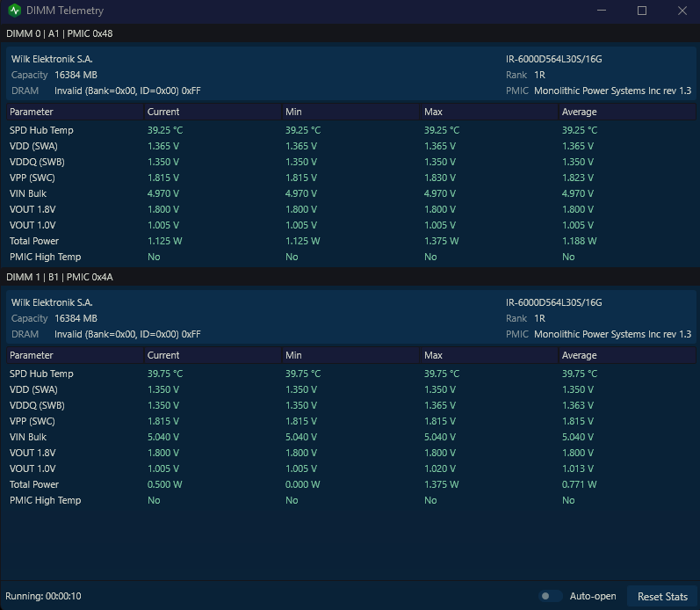
Task: Click DIMM 1 max VDDQ value 1.365 V
Action: click(x=440, y=405)
